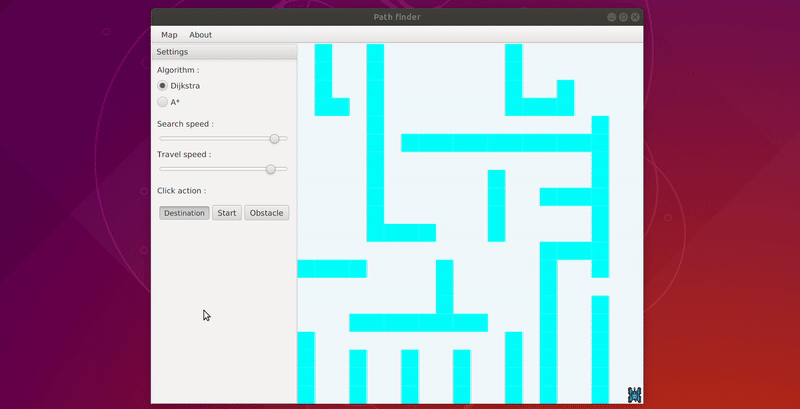
Task: Click the Start action button
Action: (227, 213)
